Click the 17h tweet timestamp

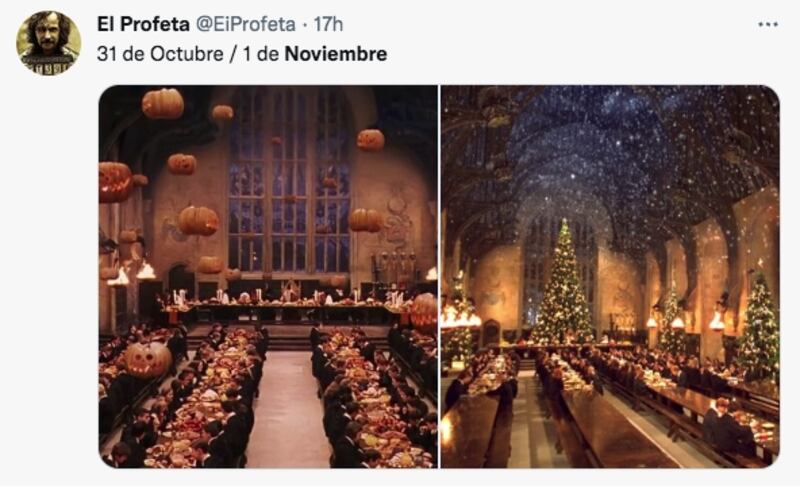(328, 23)
